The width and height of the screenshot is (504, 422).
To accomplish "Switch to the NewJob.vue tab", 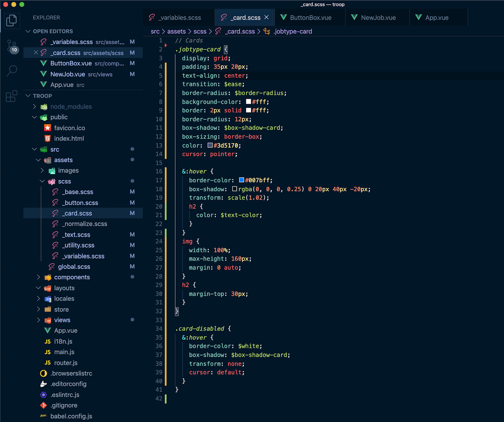I will tap(378, 17).
